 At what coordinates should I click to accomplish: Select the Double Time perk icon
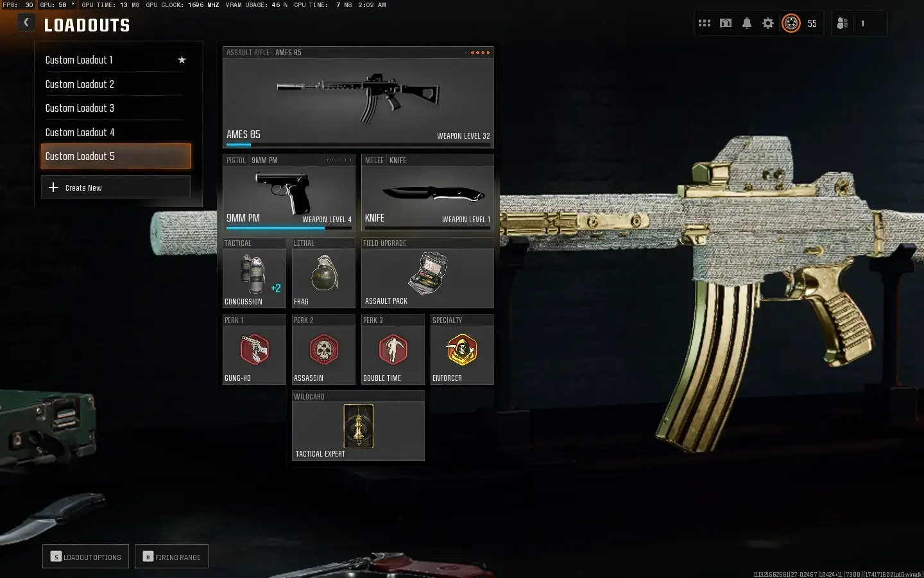click(x=392, y=350)
